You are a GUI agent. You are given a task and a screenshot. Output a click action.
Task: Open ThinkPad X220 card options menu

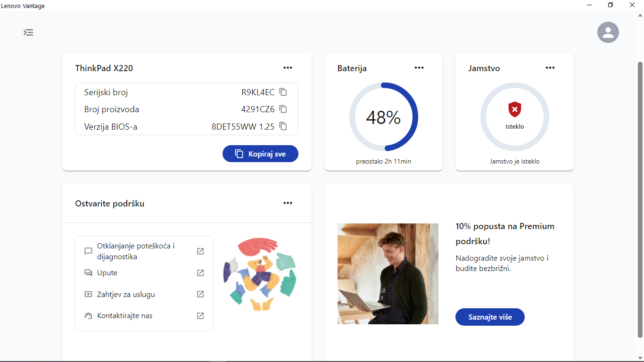click(x=288, y=68)
